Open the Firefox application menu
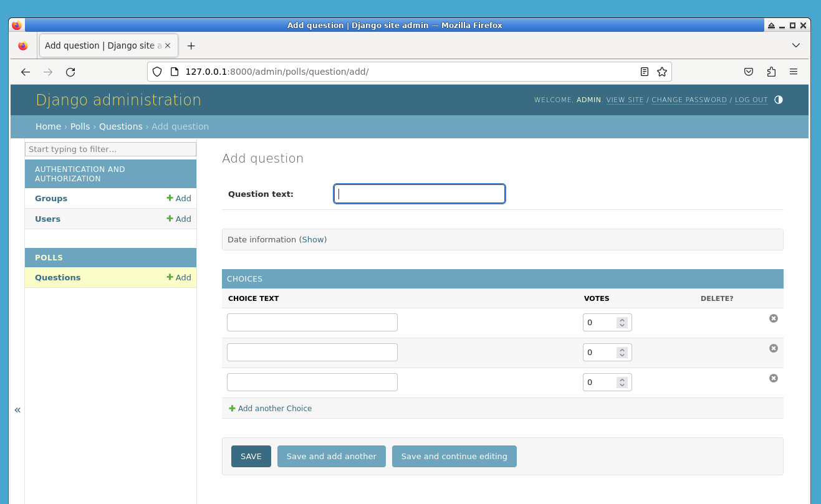This screenshot has width=821, height=504. click(794, 72)
